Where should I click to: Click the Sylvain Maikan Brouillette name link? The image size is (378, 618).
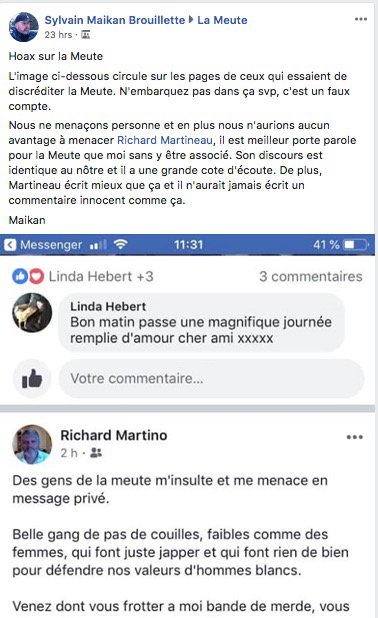pyautogui.click(x=114, y=20)
